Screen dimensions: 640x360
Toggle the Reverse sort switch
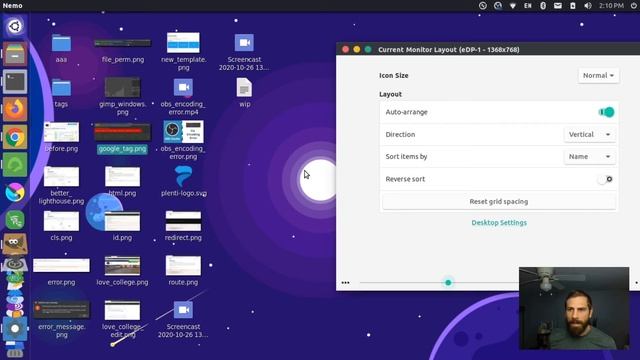(606, 179)
